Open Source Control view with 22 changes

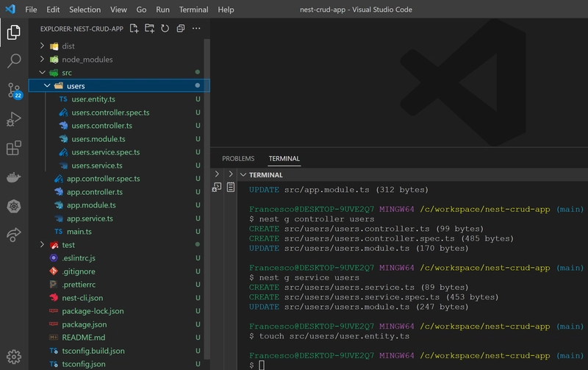14,90
